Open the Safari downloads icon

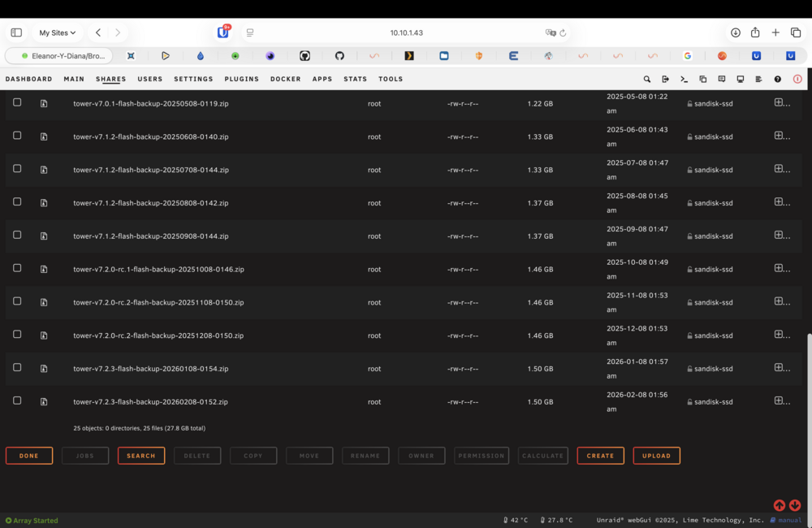click(x=736, y=32)
